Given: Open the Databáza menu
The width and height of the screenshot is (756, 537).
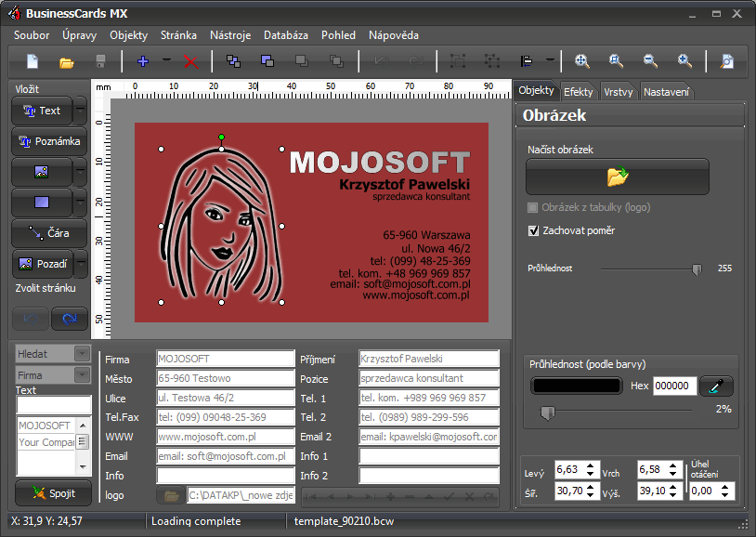Looking at the screenshot, I should [x=285, y=35].
